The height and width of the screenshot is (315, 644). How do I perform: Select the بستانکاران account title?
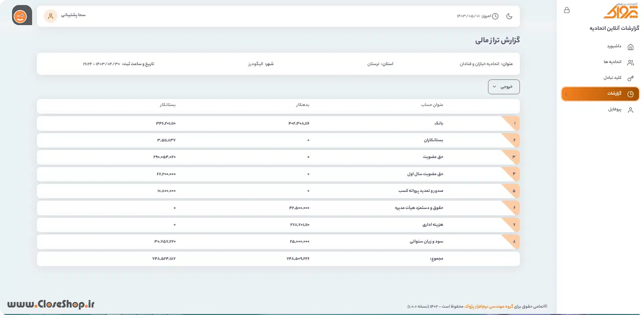(433, 140)
